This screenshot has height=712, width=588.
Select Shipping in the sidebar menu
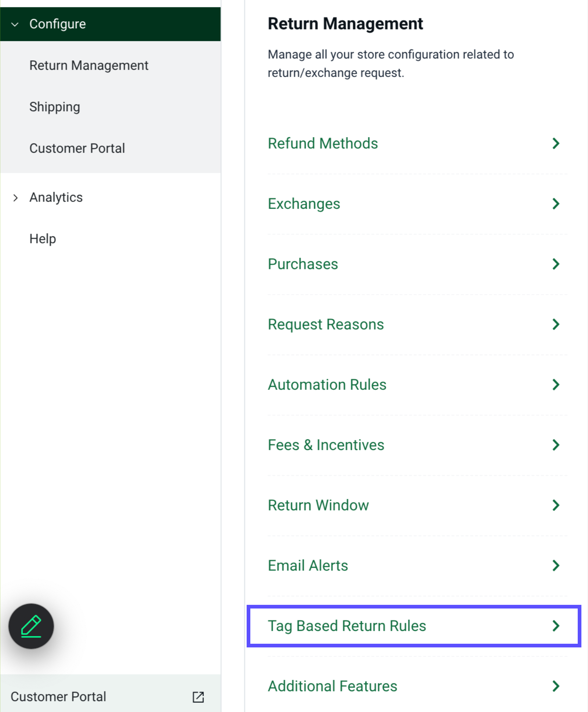[54, 107]
